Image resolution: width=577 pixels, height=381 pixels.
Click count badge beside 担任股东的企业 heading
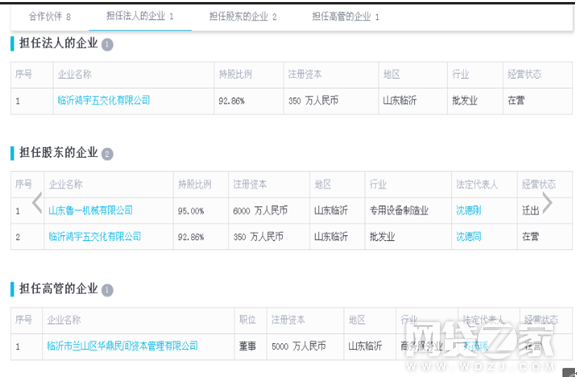[x=107, y=154]
